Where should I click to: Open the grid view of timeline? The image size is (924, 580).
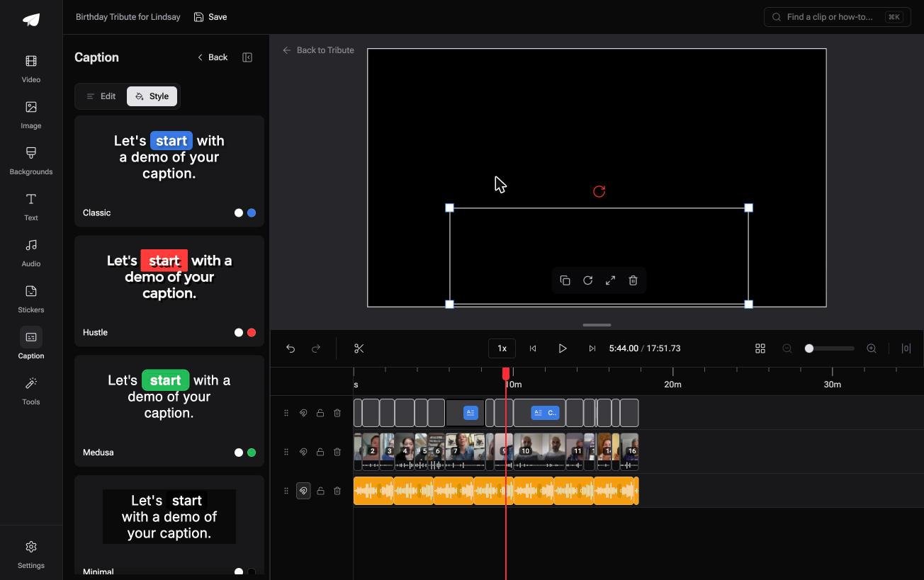pos(760,348)
